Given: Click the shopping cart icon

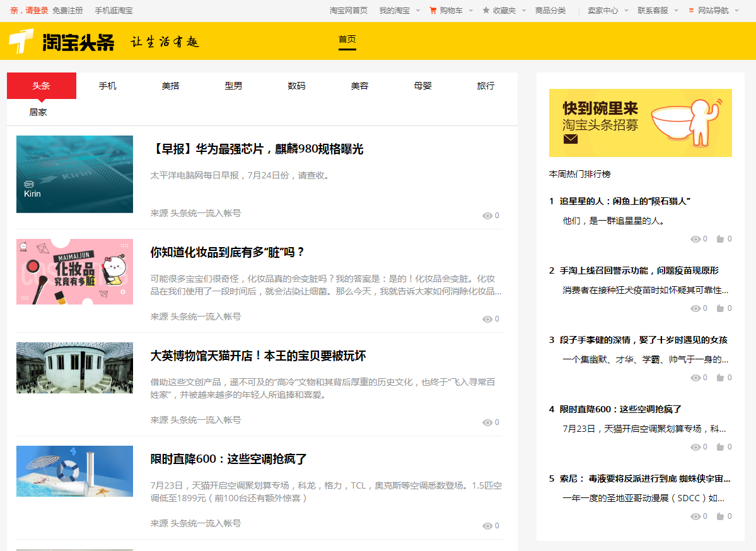Looking at the screenshot, I should point(433,10).
